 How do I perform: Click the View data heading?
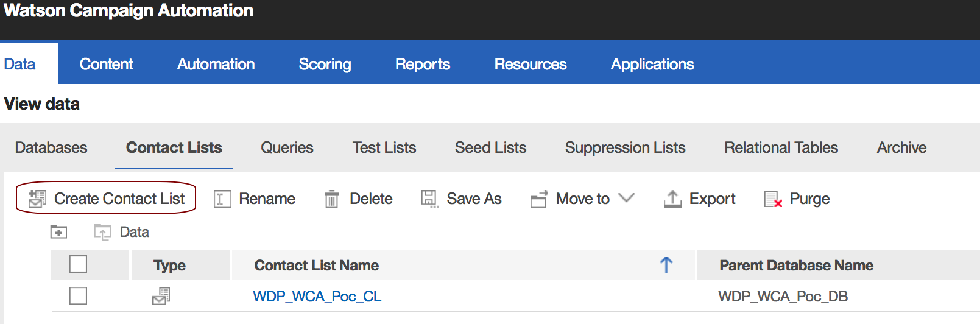tap(42, 104)
